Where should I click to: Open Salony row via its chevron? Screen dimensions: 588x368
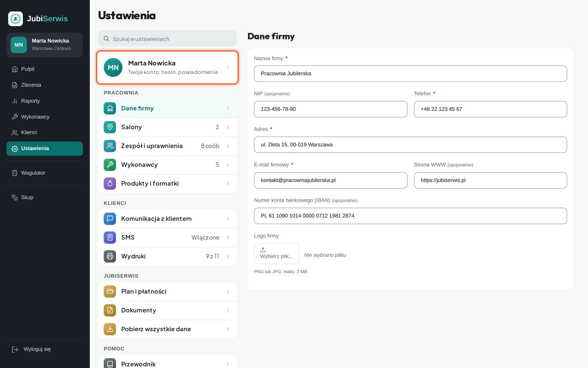tap(228, 127)
